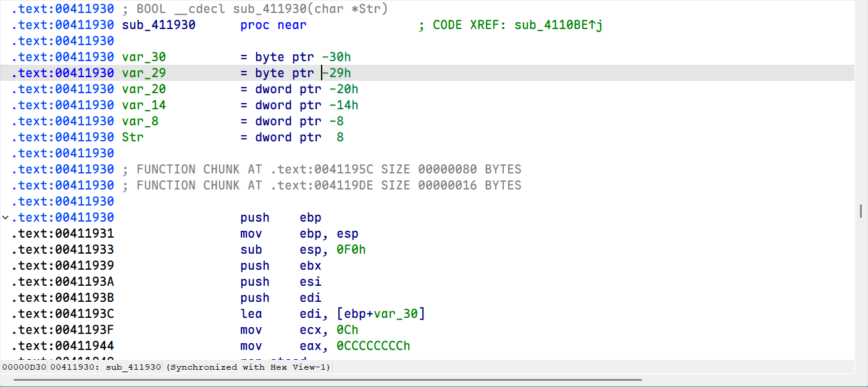Select var_14 variable definition
This screenshot has width=868, height=387.
click(144, 105)
